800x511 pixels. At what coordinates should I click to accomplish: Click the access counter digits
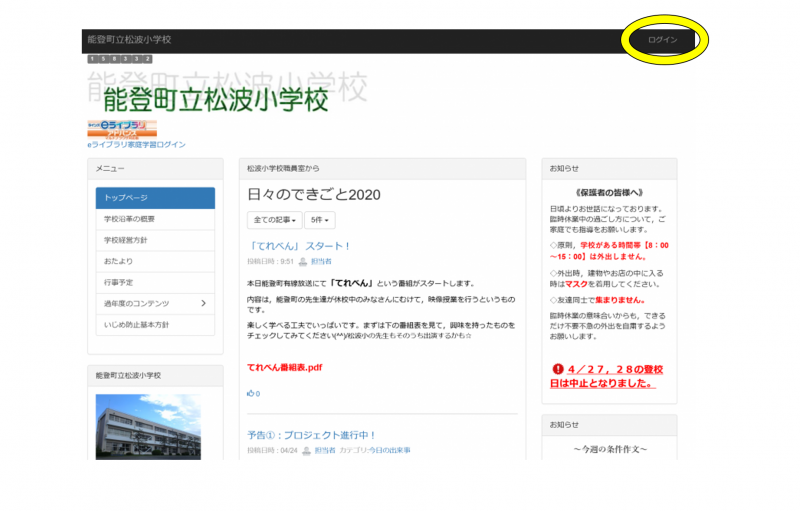coord(119,59)
